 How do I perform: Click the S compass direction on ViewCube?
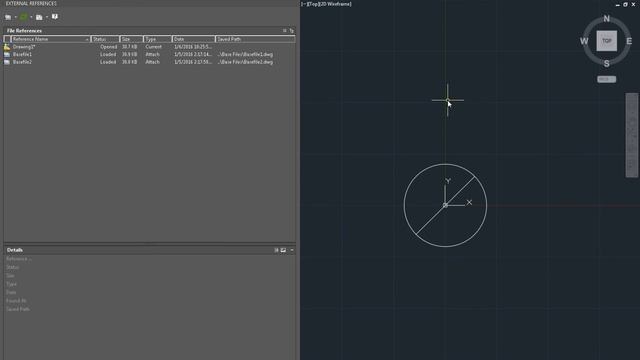coord(607,64)
